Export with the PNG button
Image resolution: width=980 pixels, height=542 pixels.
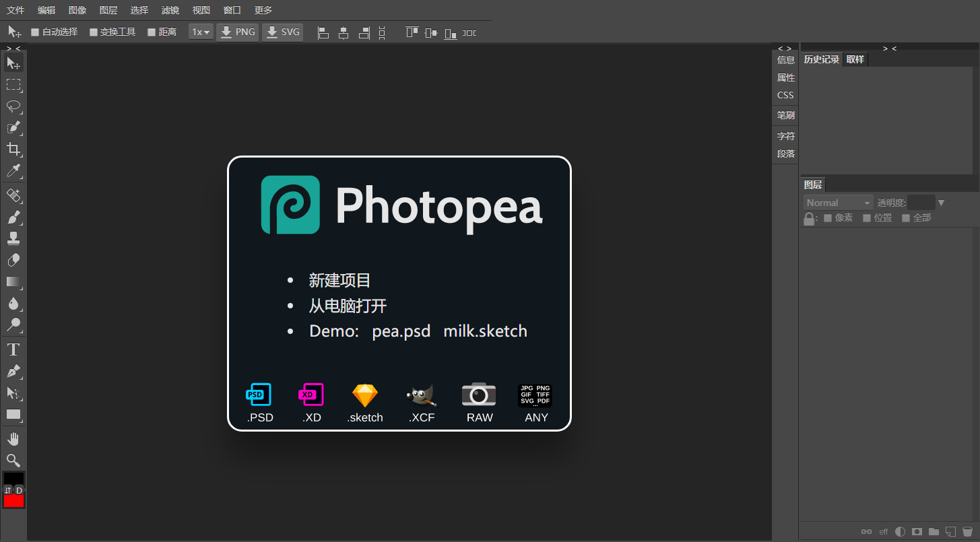click(238, 32)
